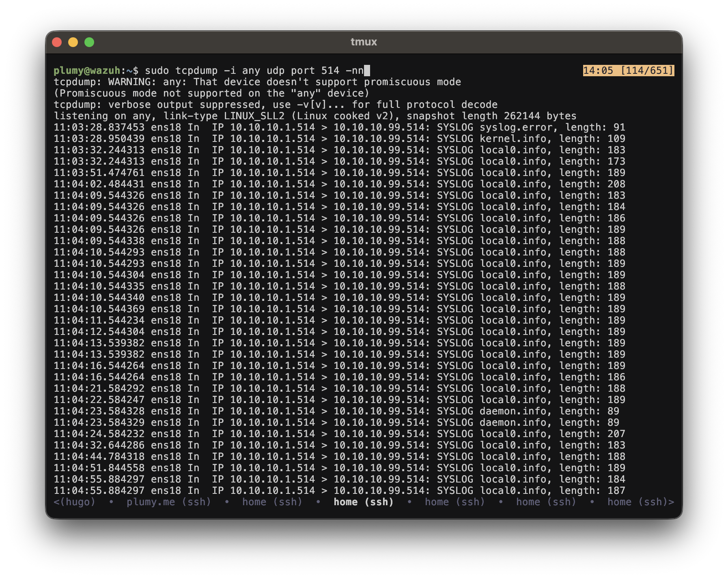The width and height of the screenshot is (728, 579).
Task: Click timestamp 11:04:32.644286
Action: click(x=99, y=445)
